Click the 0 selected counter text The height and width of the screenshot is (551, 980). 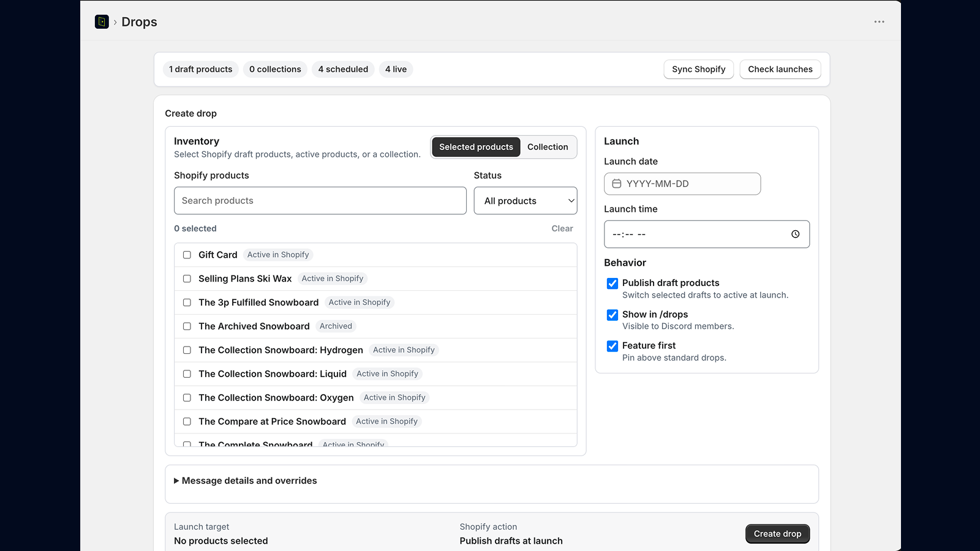pos(195,228)
